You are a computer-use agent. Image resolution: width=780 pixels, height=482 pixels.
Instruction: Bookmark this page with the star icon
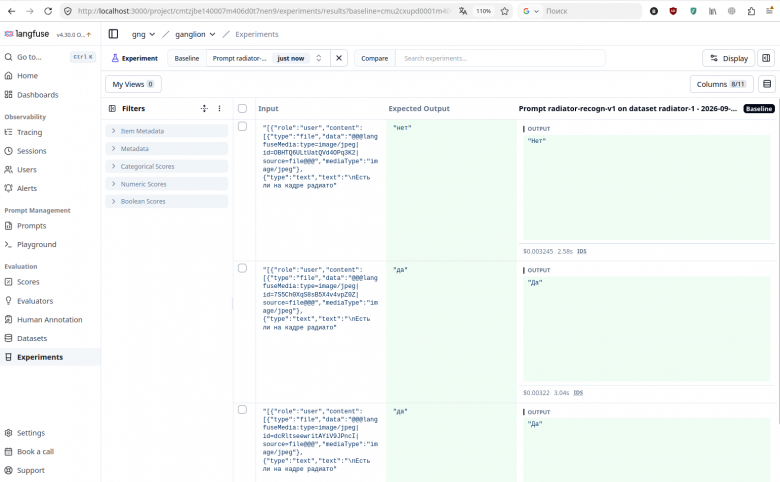pos(504,11)
